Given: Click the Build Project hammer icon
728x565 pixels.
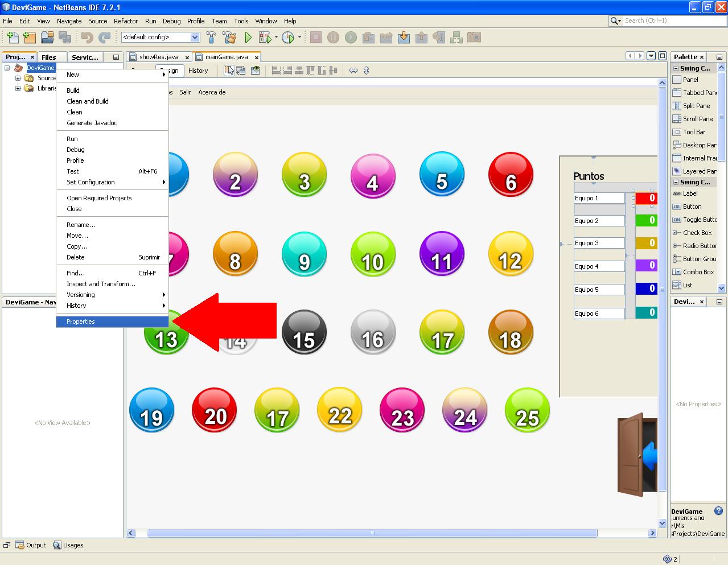Looking at the screenshot, I should point(211,38).
